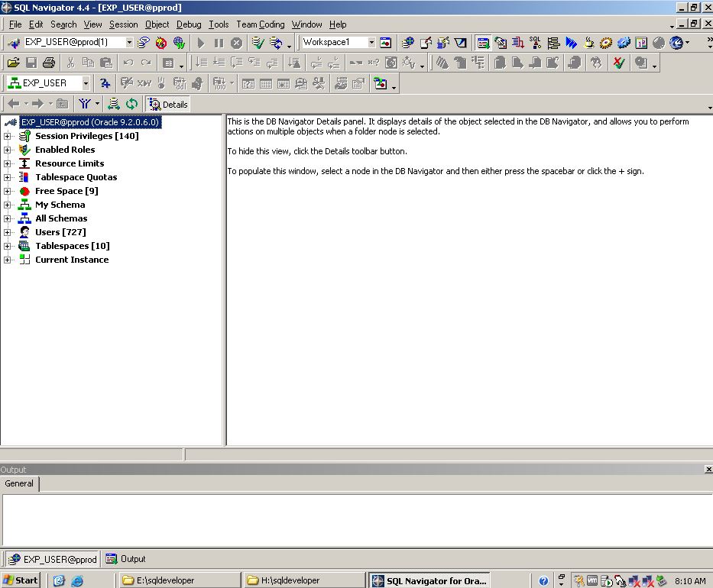Open the Session menu
713x588 pixels.
coord(123,24)
